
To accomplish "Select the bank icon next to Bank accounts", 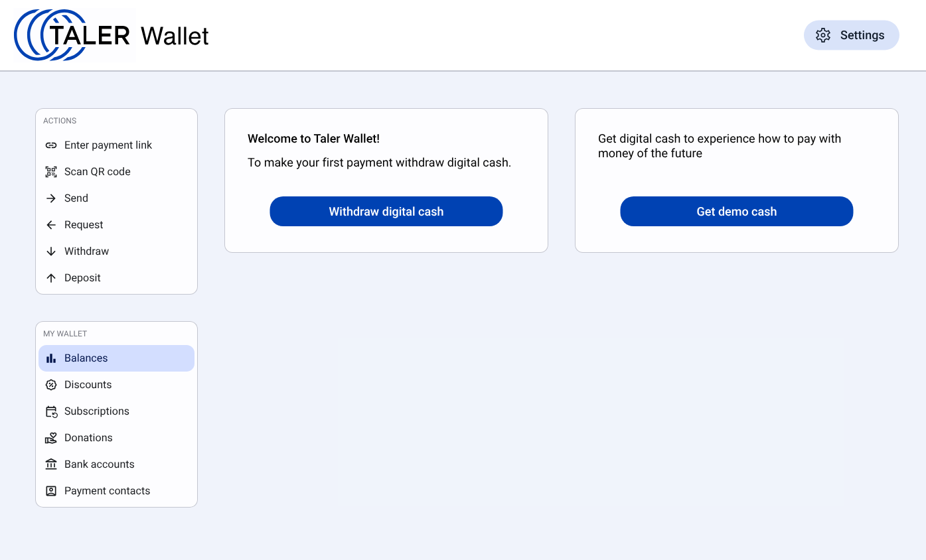I will 51,464.
